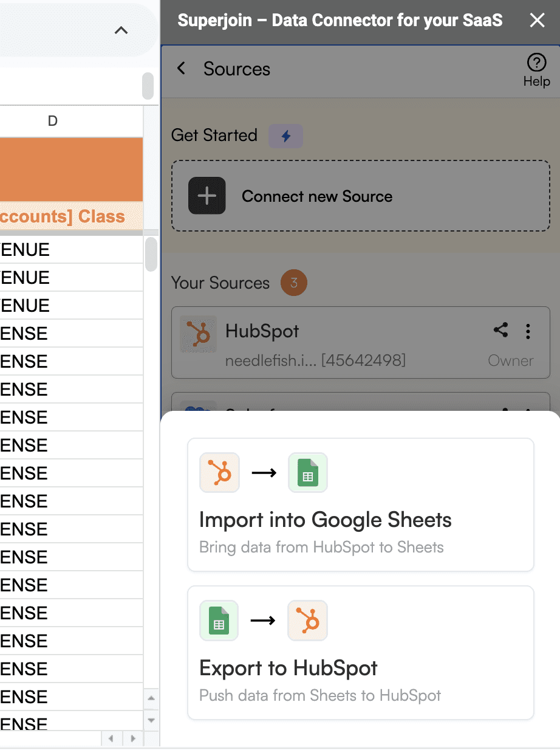Connect new Source
Image resolution: width=560 pixels, height=750 pixels.
pos(361,196)
